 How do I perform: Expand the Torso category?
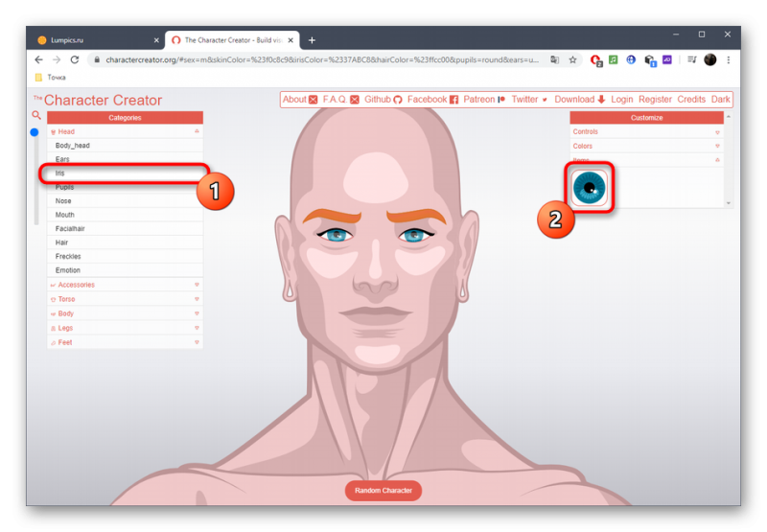(x=125, y=299)
